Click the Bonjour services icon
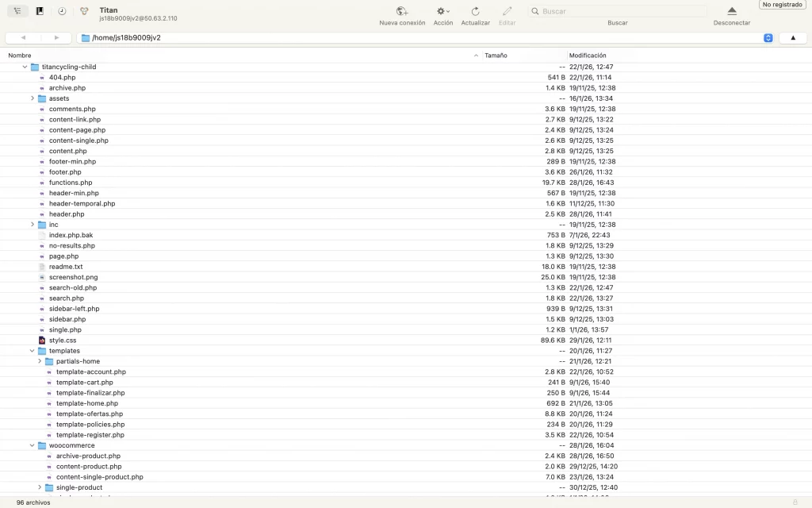The image size is (812, 508). (x=84, y=10)
